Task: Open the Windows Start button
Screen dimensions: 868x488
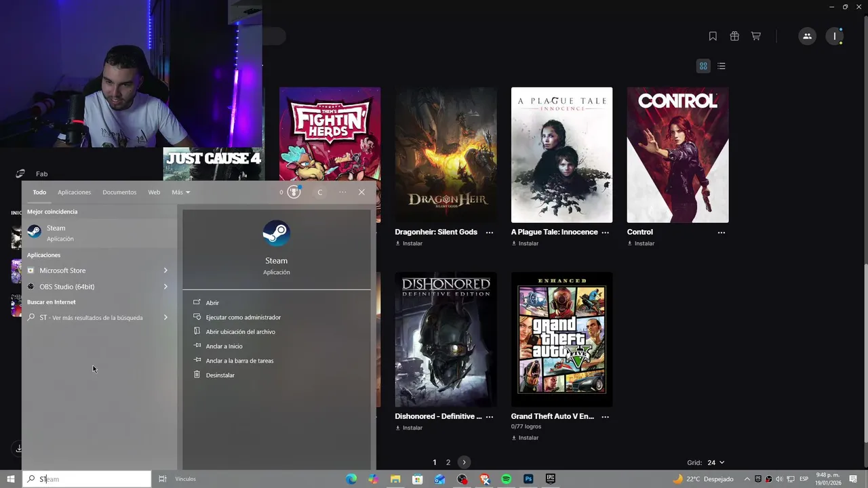Action: pos(11,479)
